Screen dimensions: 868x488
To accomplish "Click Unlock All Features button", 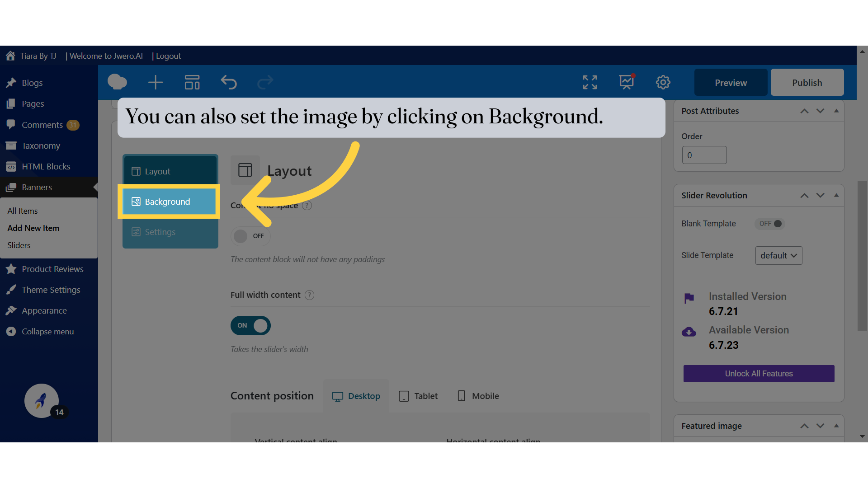I will (x=759, y=374).
